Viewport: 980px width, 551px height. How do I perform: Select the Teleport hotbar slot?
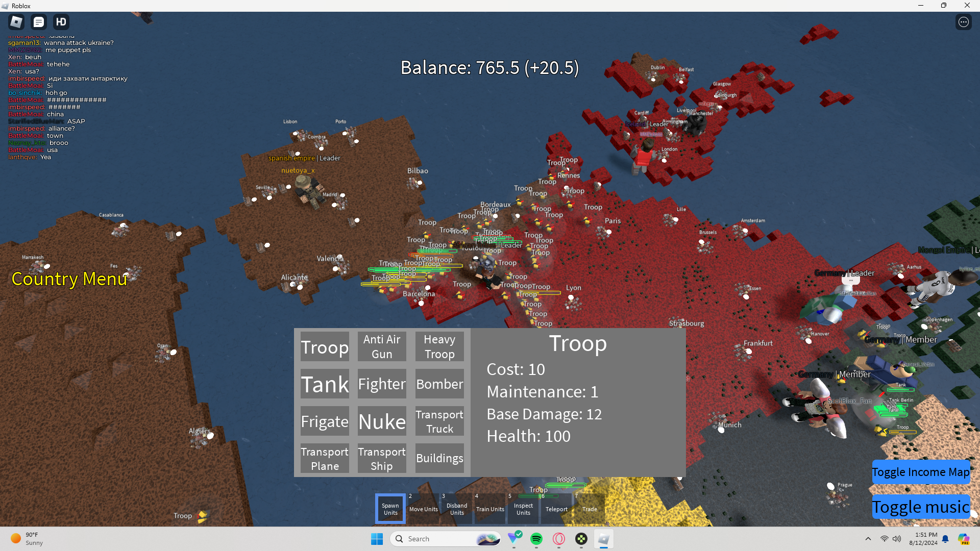(x=556, y=509)
